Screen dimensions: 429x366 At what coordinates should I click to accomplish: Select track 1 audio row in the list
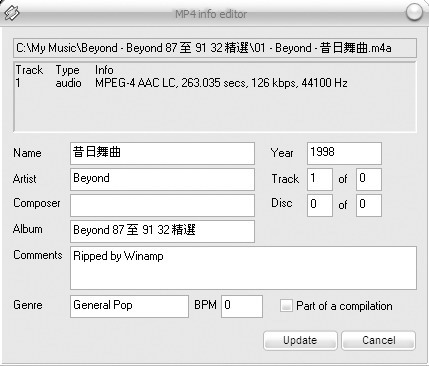(181, 83)
